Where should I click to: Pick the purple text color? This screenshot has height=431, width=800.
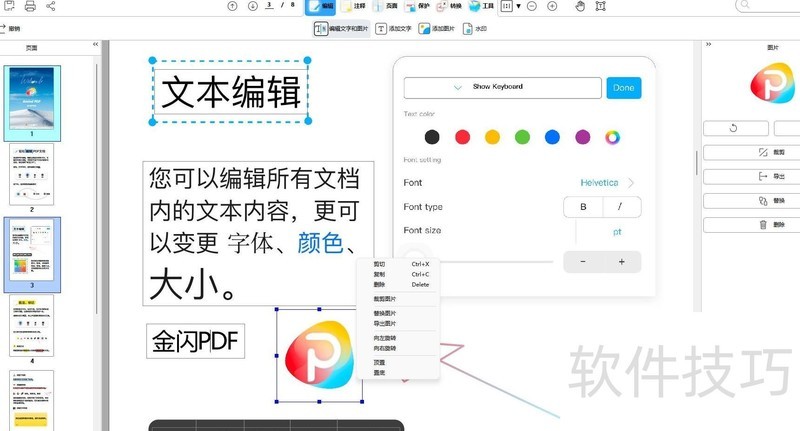tap(583, 137)
